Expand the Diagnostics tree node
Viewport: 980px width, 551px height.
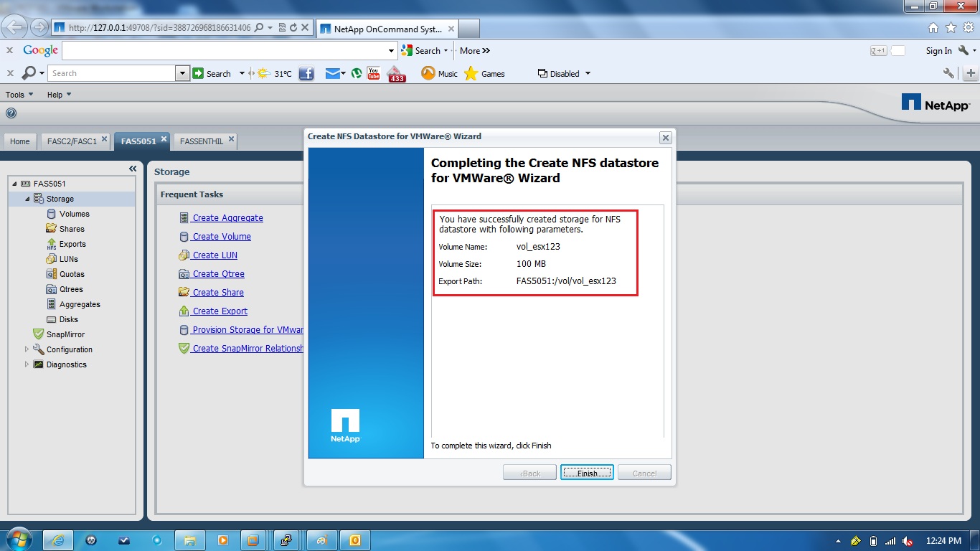[x=27, y=364]
